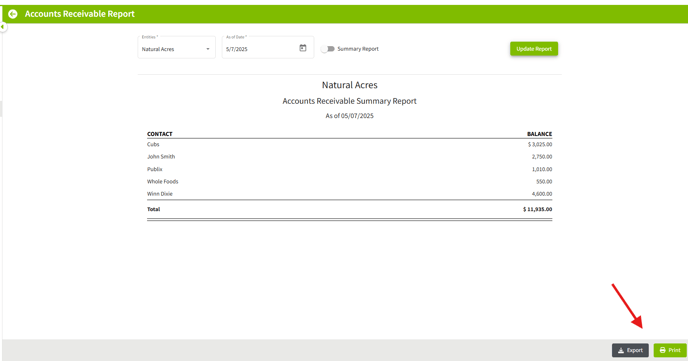Expand the collapsed sidebar arrow handle
The width and height of the screenshot is (688, 361).
3,27
